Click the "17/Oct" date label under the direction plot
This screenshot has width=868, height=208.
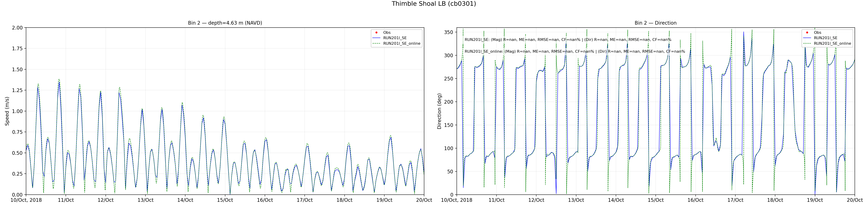[x=735, y=200]
